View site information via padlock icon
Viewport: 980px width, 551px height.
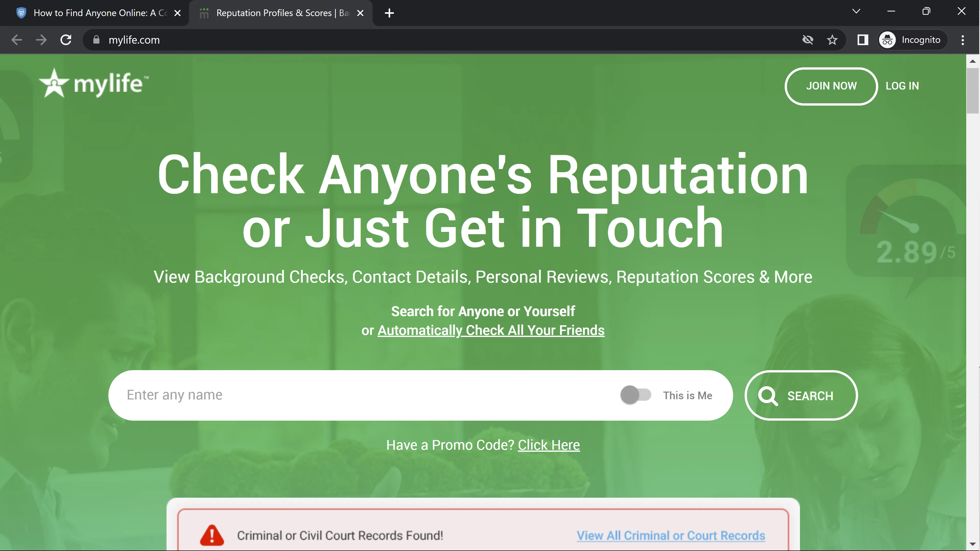coord(96,40)
